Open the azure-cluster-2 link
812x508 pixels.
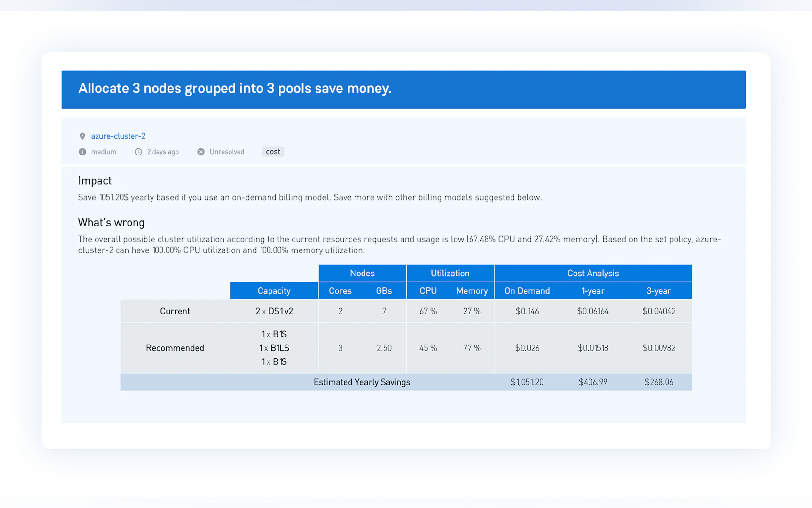tap(118, 136)
